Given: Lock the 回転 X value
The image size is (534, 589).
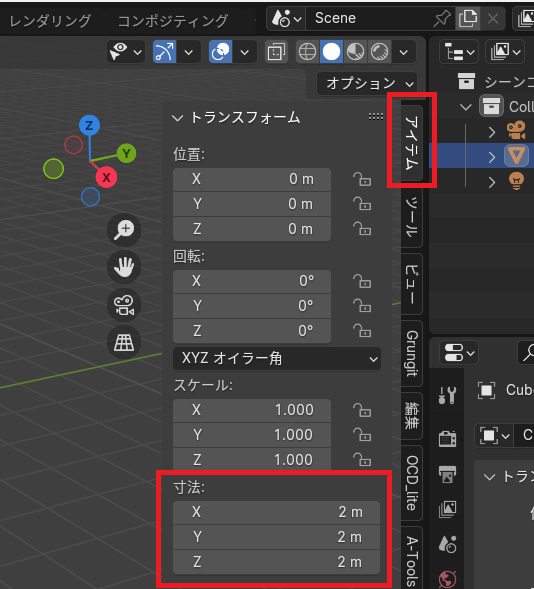Looking at the screenshot, I should (362, 281).
